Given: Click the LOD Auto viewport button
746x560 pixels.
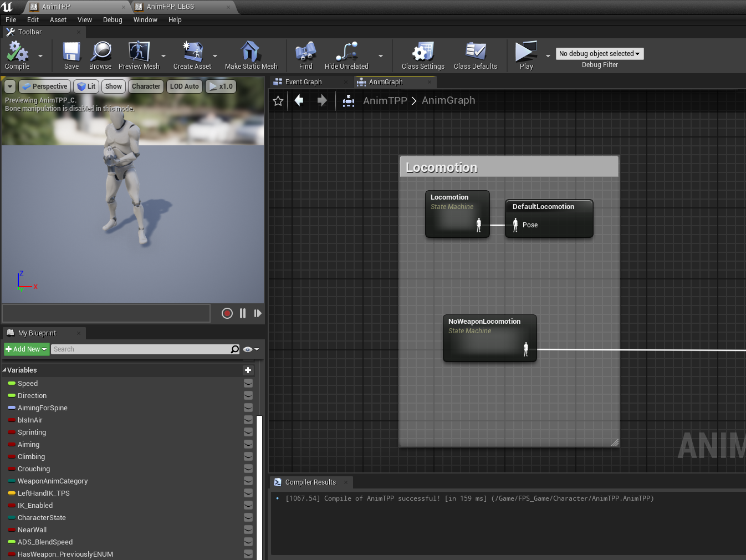Looking at the screenshot, I should [x=184, y=86].
